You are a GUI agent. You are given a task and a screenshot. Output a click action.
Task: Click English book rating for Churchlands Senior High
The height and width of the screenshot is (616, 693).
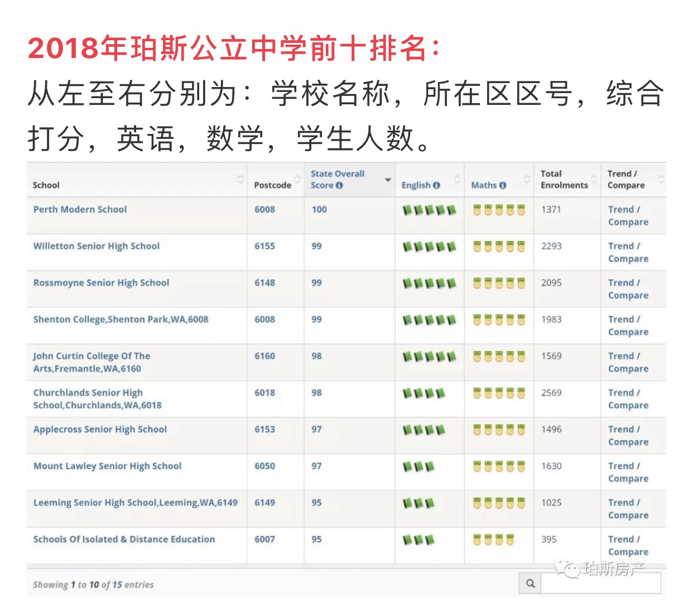[x=424, y=393]
